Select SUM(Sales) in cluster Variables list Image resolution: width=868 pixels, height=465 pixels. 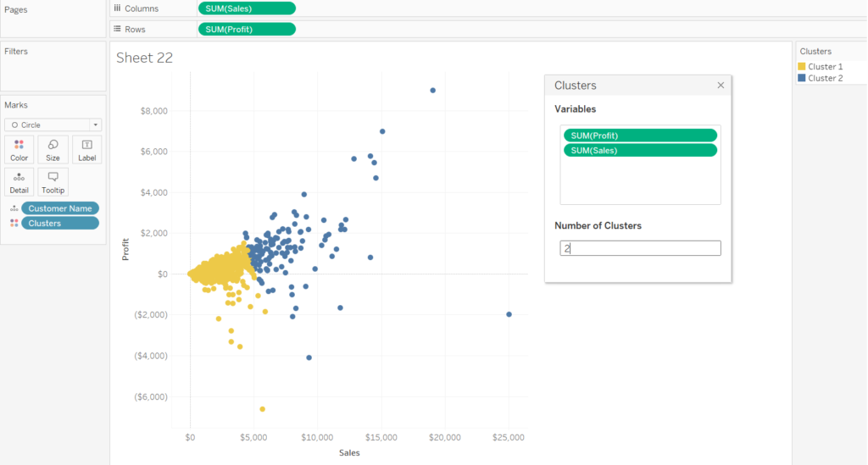[640, 151]
